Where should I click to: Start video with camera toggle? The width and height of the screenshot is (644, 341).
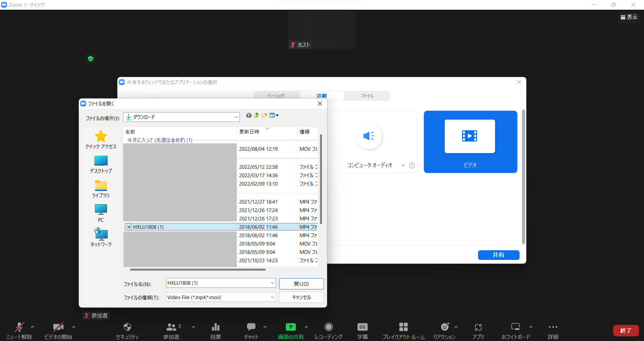[x=58, y=327]
